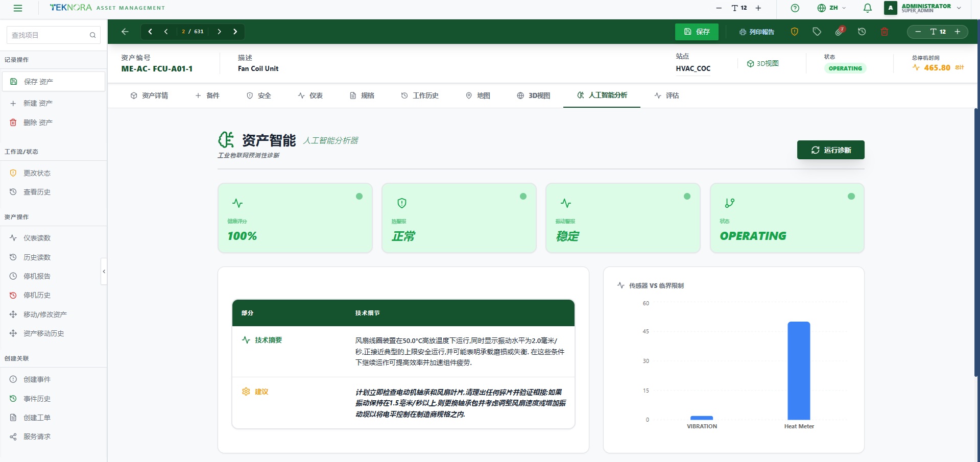Open attachments paperclip icon
This screenshot has width=980, height=462.
[840, 32]
